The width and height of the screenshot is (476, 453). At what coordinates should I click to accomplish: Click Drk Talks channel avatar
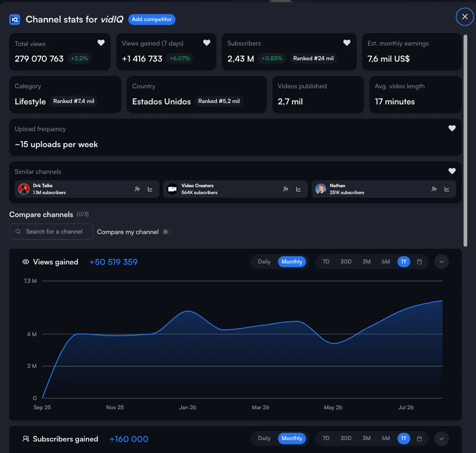pos(24,189)
